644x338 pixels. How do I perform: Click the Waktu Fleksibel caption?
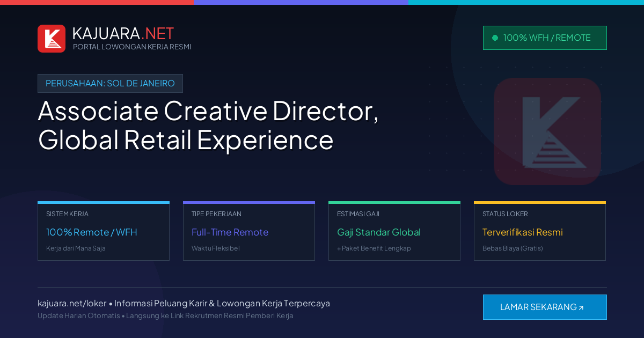216,248
